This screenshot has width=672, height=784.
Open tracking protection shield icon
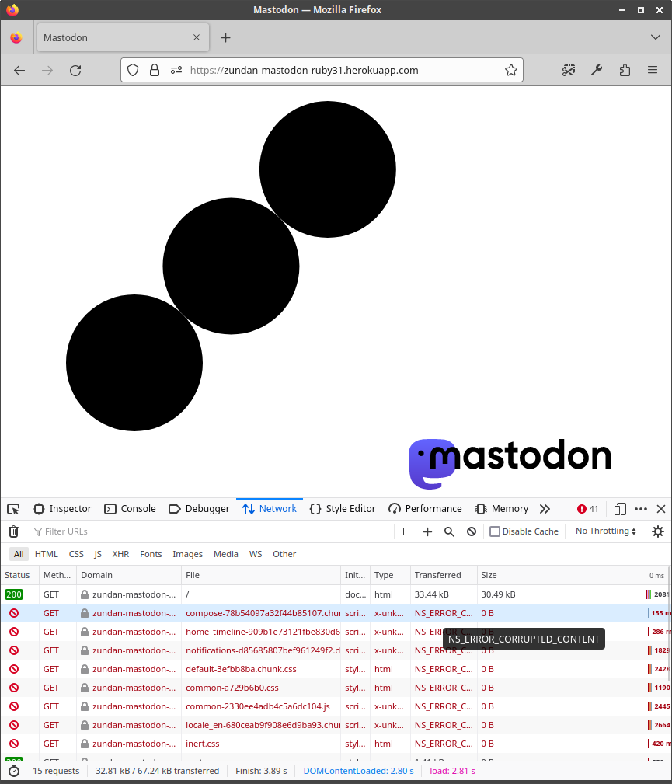click(133, 71)
